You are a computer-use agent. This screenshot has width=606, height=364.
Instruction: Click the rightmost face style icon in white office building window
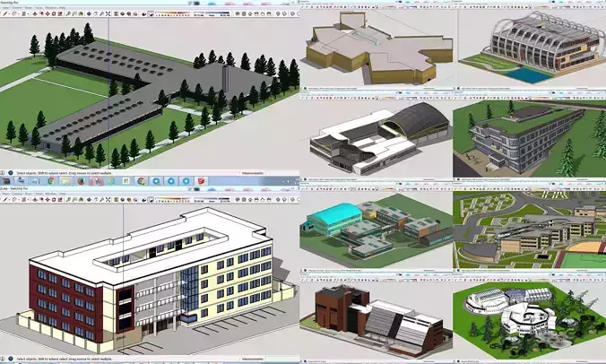298,199
